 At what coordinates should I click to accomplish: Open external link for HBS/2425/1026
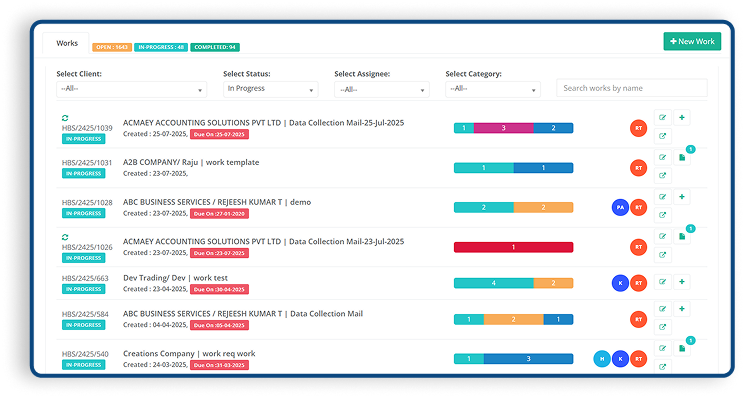pos(662,255)
